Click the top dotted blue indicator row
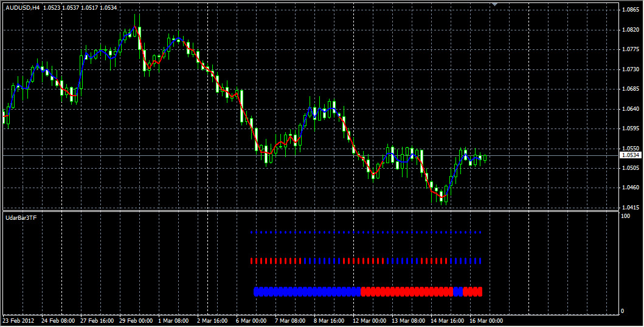Viewport: 644px width, 327px height. (x=365, y=233)
